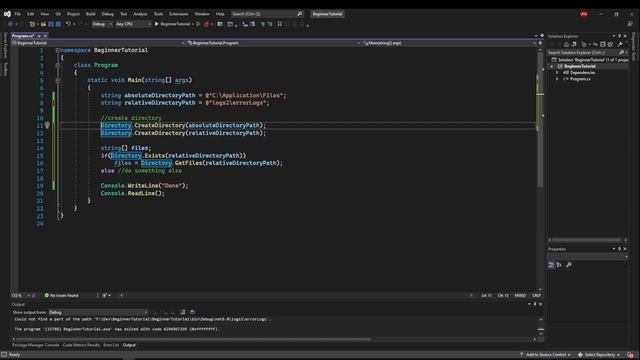Image resolution: width=640 pixels, height=360 pixels.
Task: Click the green Start debugging arrow
Action: pos(156,24)
